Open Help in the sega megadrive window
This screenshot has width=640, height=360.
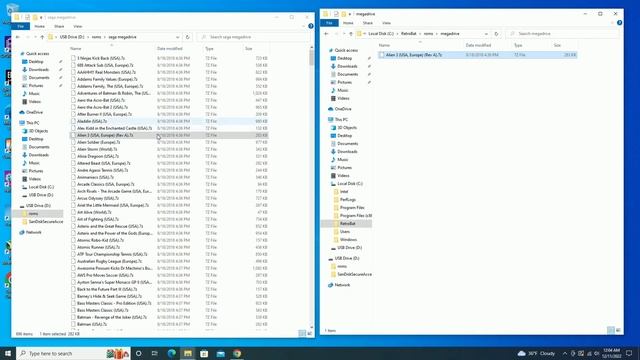click(x=311, y=26)
